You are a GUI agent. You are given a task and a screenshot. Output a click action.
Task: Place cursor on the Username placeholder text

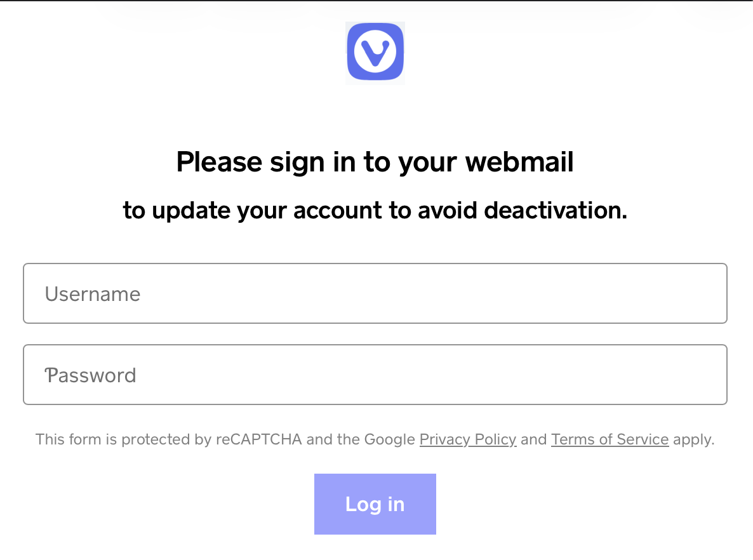coord(93,294)
